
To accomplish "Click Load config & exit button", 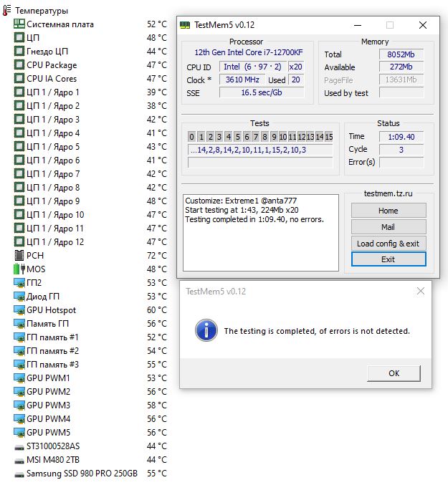I will (x=389, y=244).
